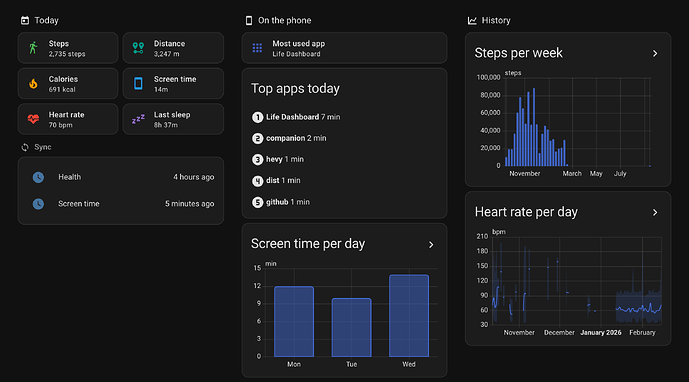Click the 'Steps per week' heading
The image size is (689, 382).
[519, 53]
